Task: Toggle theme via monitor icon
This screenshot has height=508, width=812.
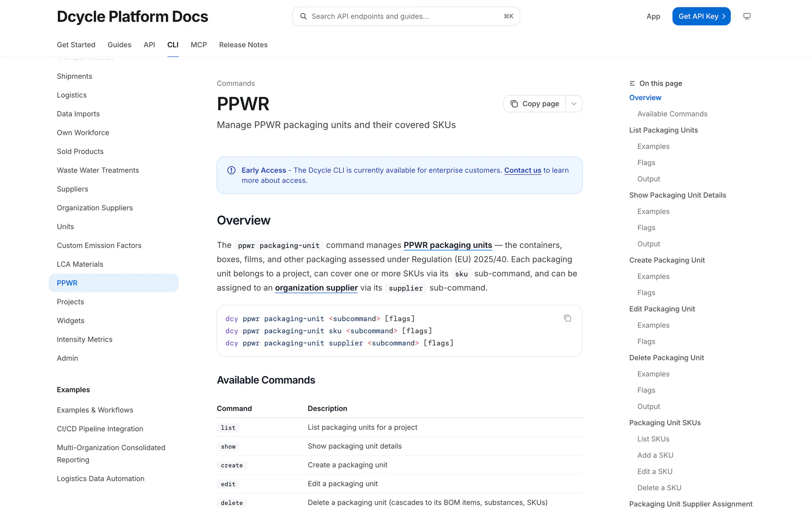Action: pyautogui.click(x=747, y=17)
